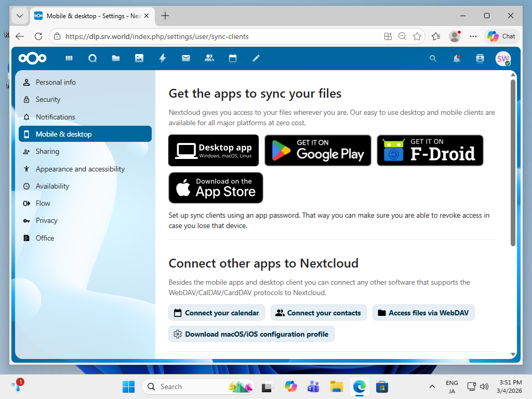View site information lock icon

(57, 36)
